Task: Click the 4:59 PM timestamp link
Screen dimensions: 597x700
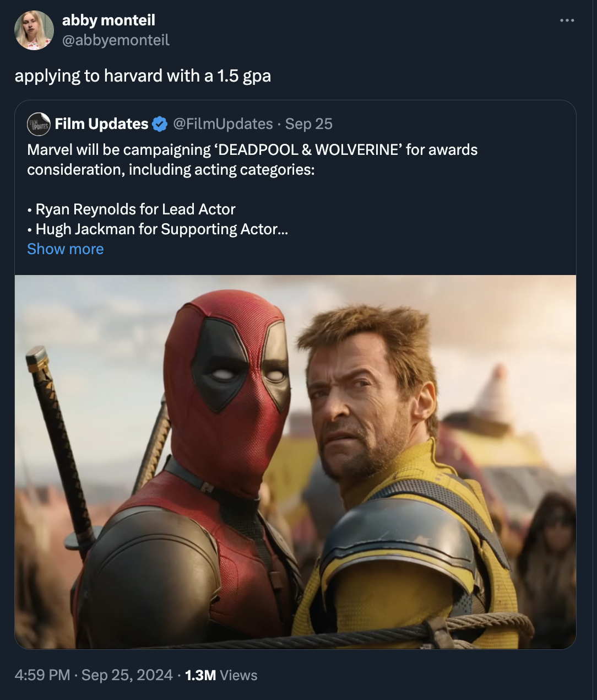Action: click(x=42, y=675)
